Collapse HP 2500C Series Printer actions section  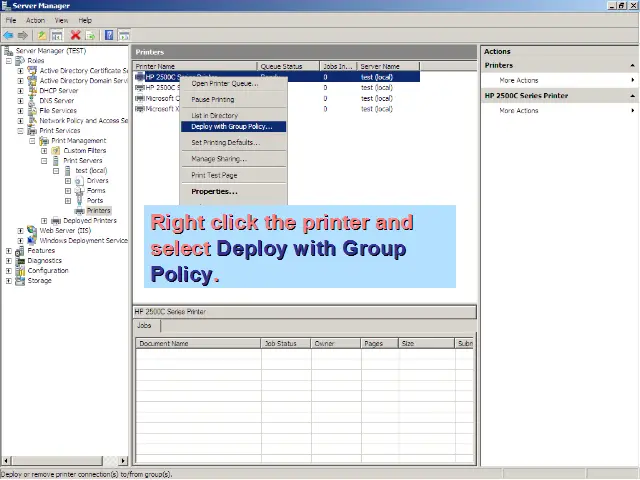coord(632,96)
